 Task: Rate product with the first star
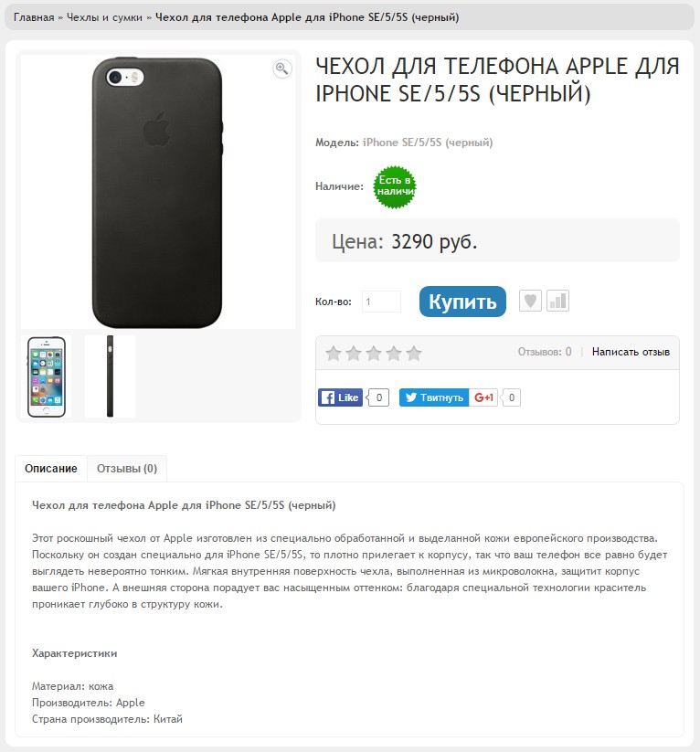tap(334, 354)
